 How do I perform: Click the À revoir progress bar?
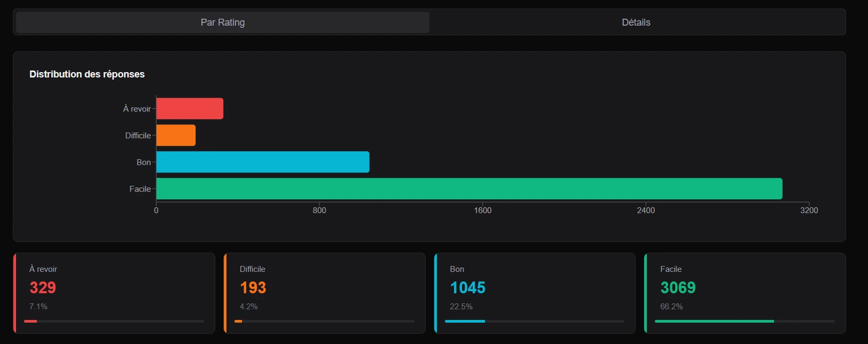pos(114,321)
